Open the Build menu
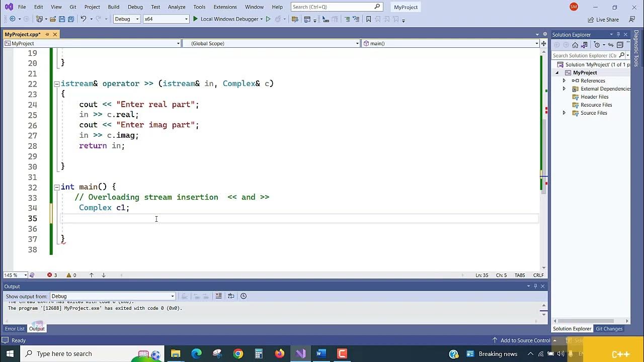Screen dimensions: 644x362 click(114, 7)
